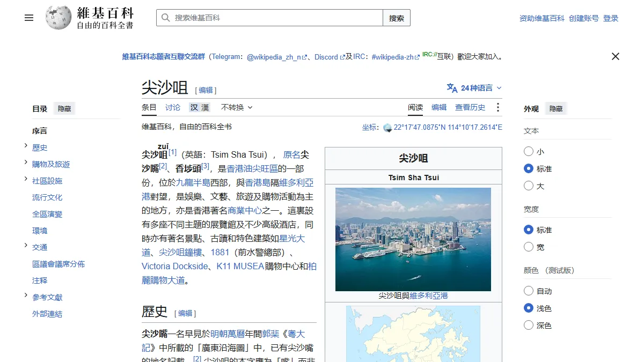
Task: Click the 搜索 search button
Action: click(x=397, y=18)
